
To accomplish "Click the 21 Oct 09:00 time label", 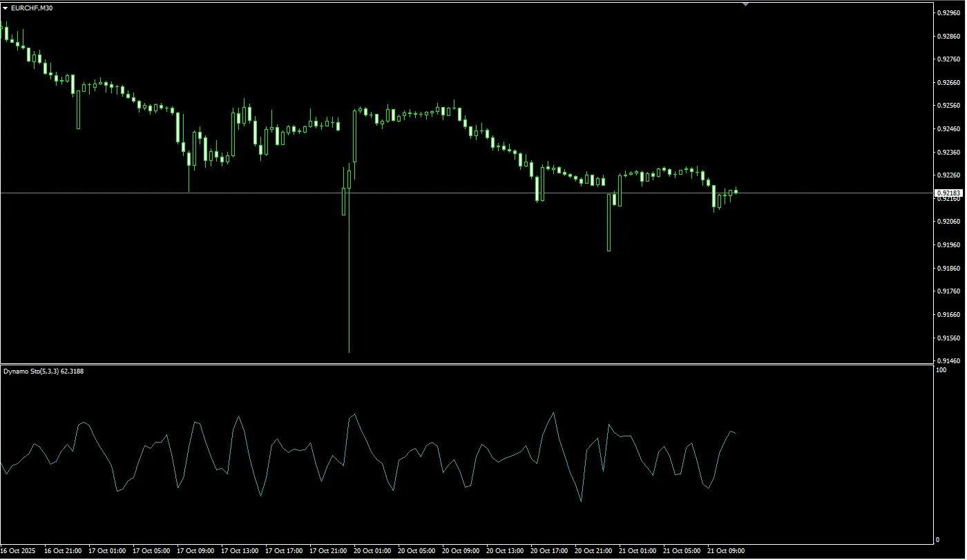I will [x=725, y=551].
